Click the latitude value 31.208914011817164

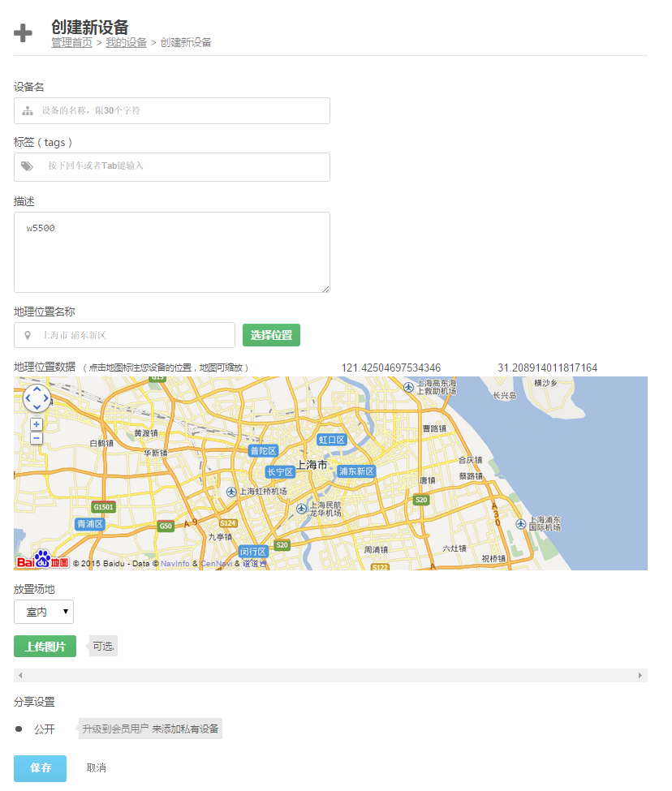pyautogui.click(x=547, y=368)
